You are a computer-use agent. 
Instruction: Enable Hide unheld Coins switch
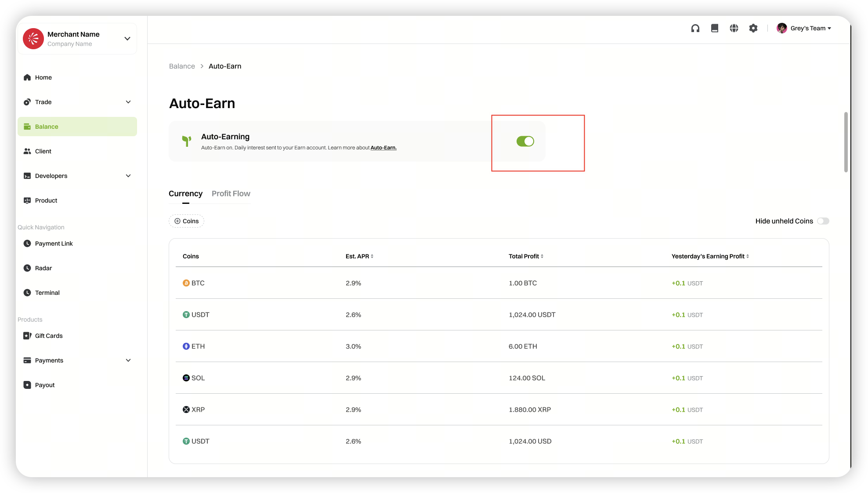[823, 221]
